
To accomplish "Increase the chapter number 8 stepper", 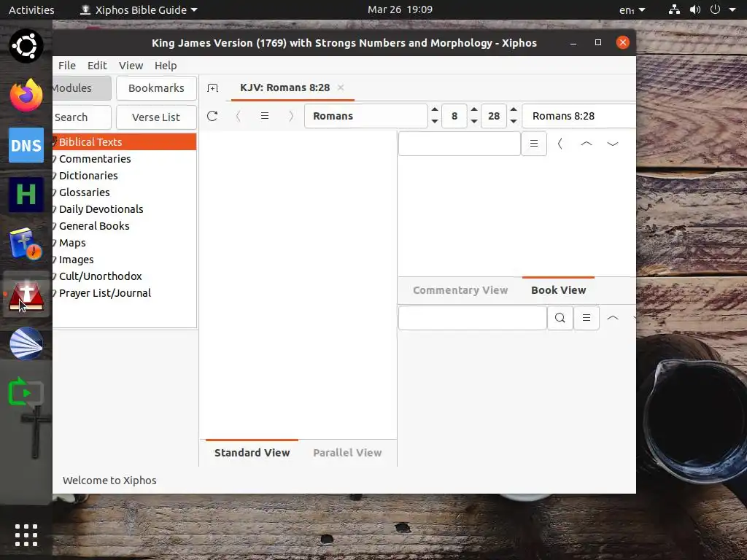I will pos(474,109).
